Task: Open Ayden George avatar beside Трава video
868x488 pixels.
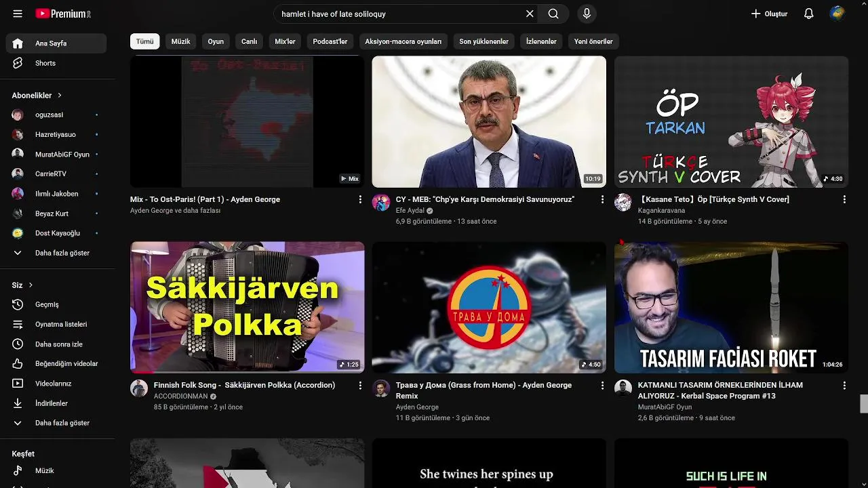Action: [x=381, y=388]
